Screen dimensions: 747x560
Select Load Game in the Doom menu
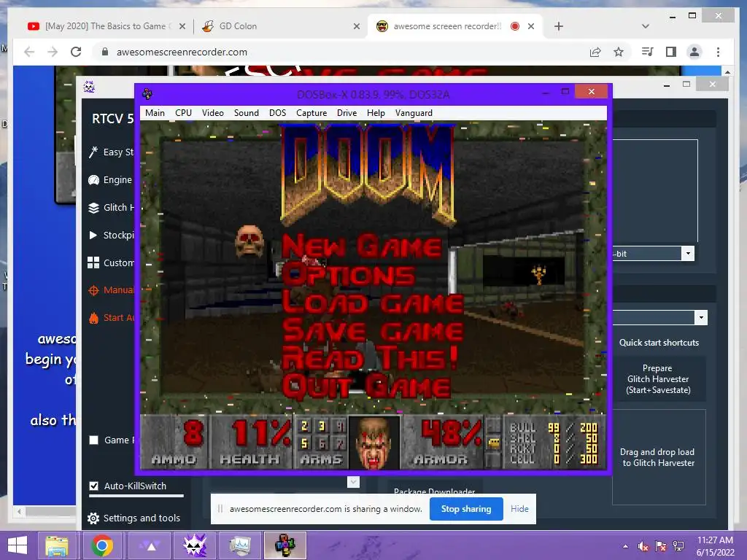tap(373, 303)
